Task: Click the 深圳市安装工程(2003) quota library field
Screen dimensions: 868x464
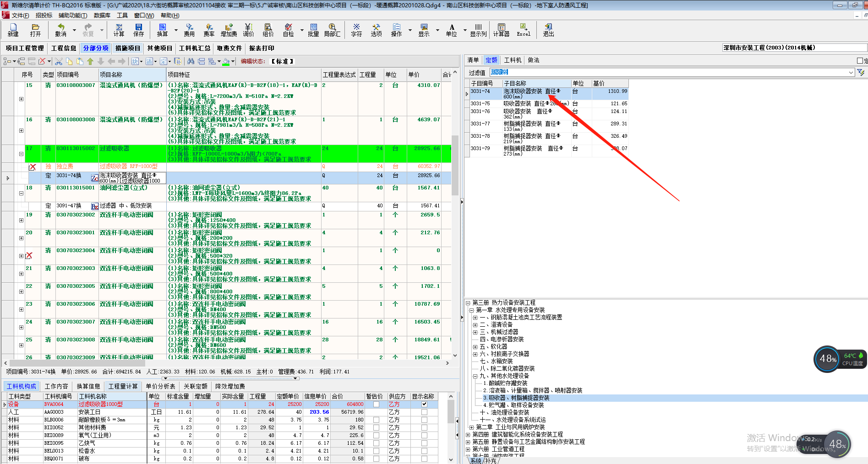Action: [x=795, y=48]
